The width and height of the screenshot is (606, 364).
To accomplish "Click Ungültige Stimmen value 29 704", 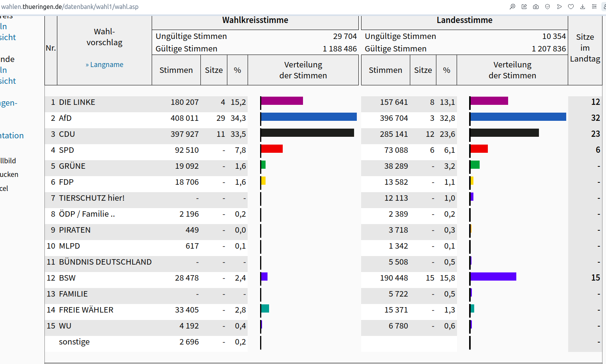I will coord(345,36).
